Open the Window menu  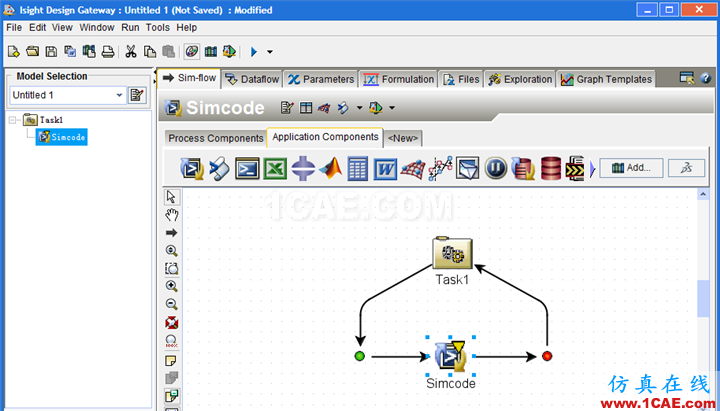point(96,28)
